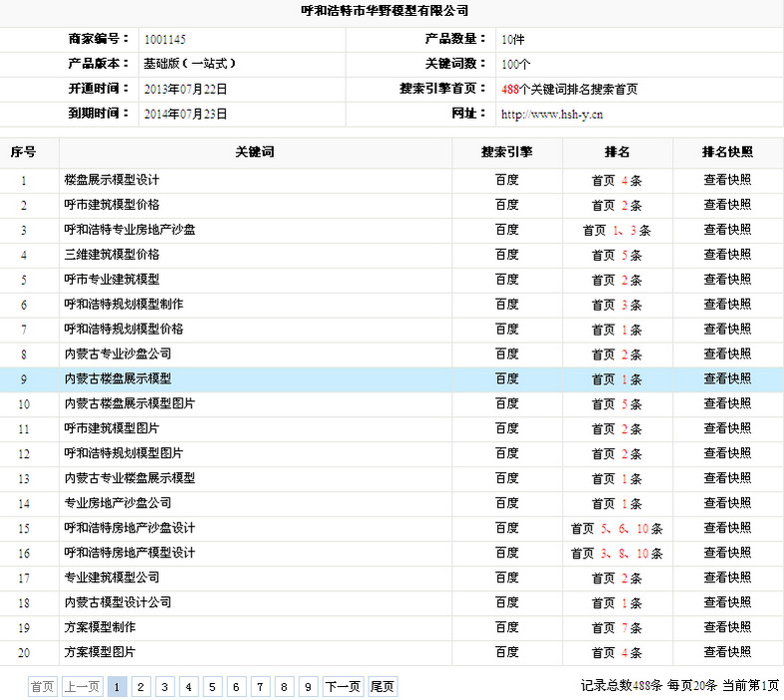Select keyword 呼市专业建筑模型

tap(112, 280)
